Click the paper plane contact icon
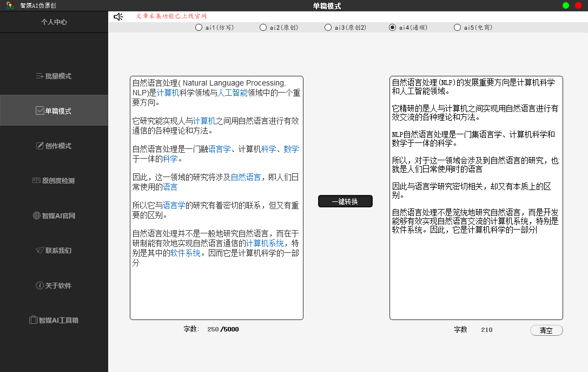588x372 pixels. click(x=39, y=250)
